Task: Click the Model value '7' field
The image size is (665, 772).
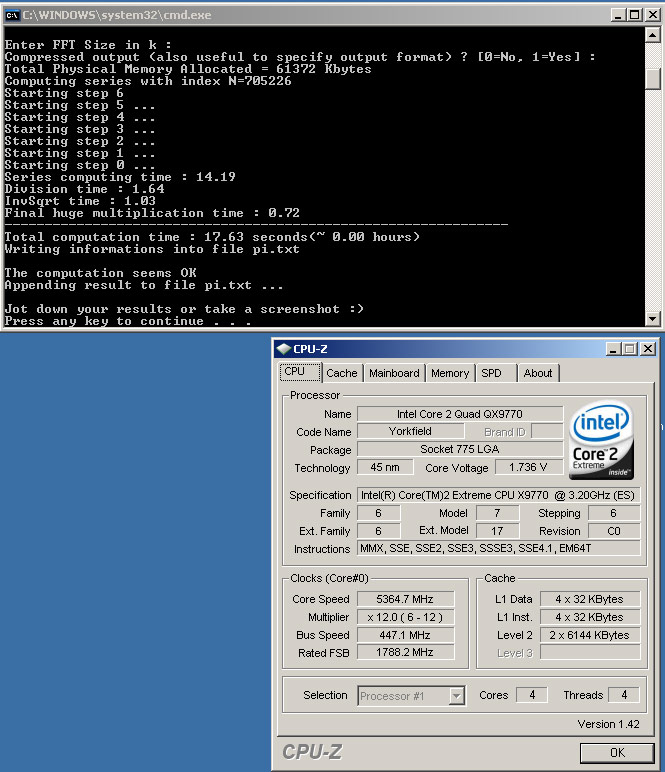Action: 498,513
